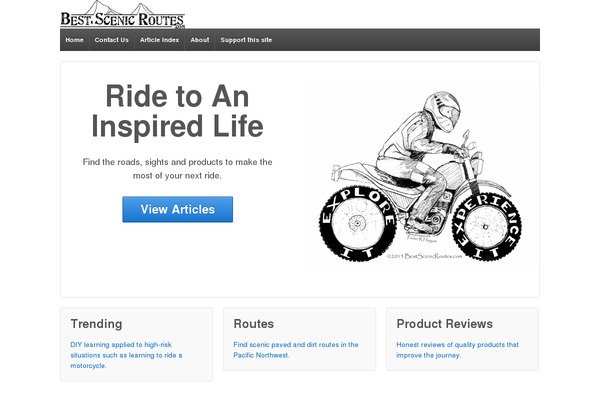The height and width of the screenshot is (400, 600).
Task: Open the Trending heading
Action: pos(96,324)
